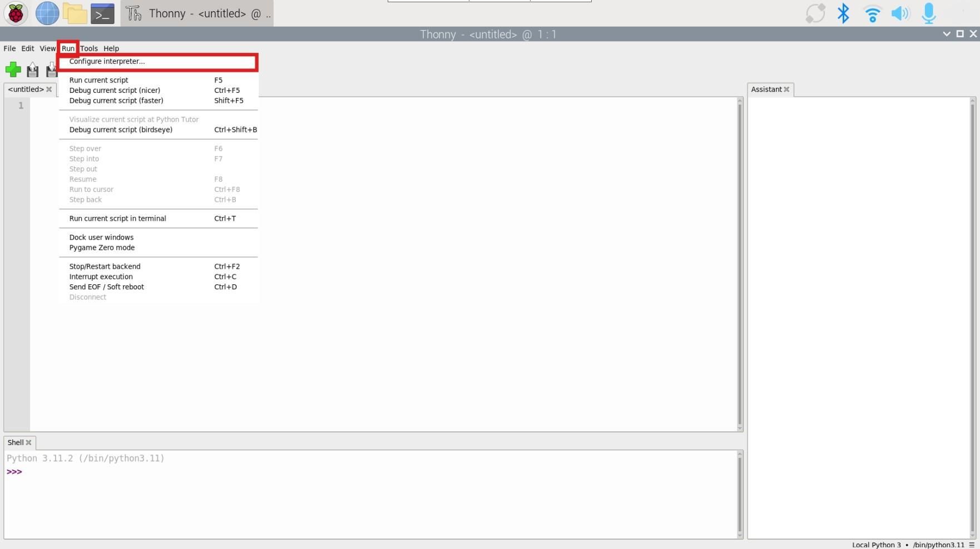Viewport: 980px width, 549px height.
Task: Select Run current script
Action: 158,80
